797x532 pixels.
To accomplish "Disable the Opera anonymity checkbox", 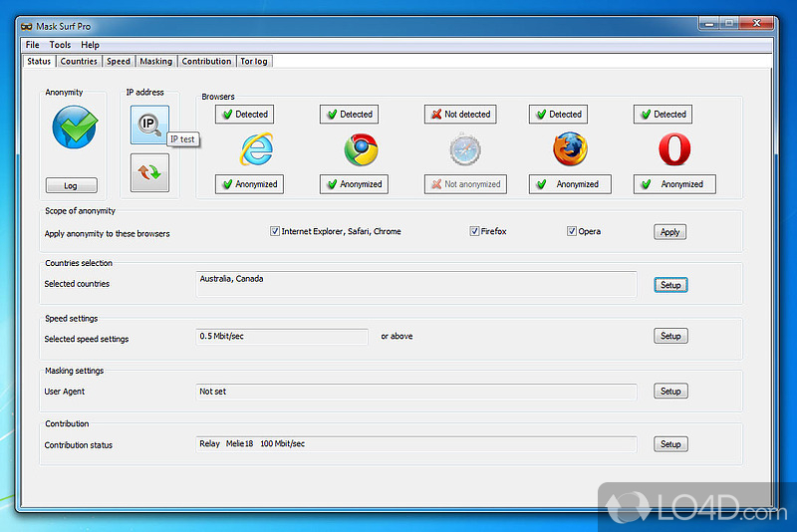I will click(572, 231).
